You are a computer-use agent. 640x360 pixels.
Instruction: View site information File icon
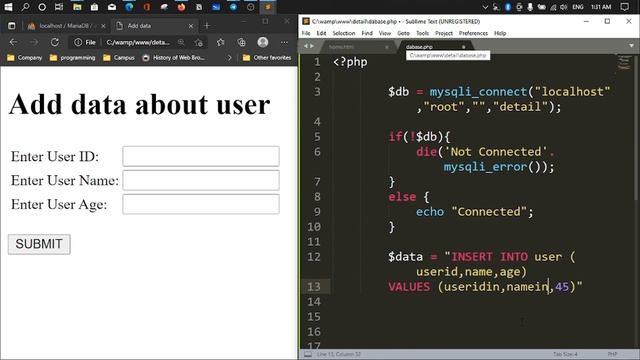85,42
